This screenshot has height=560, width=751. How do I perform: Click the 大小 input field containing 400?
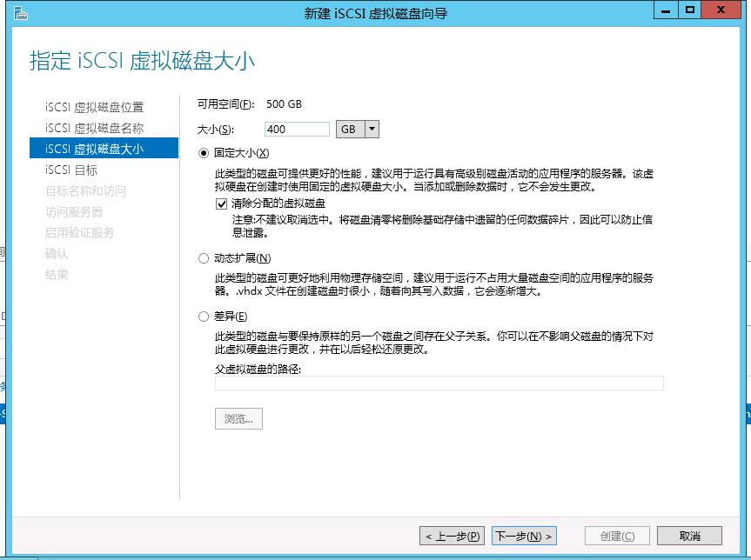tap(297, 130)
